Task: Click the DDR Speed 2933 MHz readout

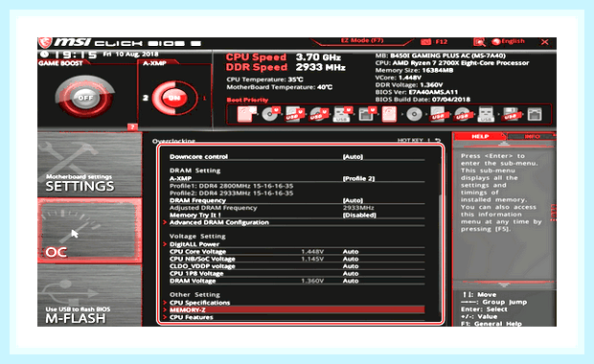Action: tap(286, 67)
